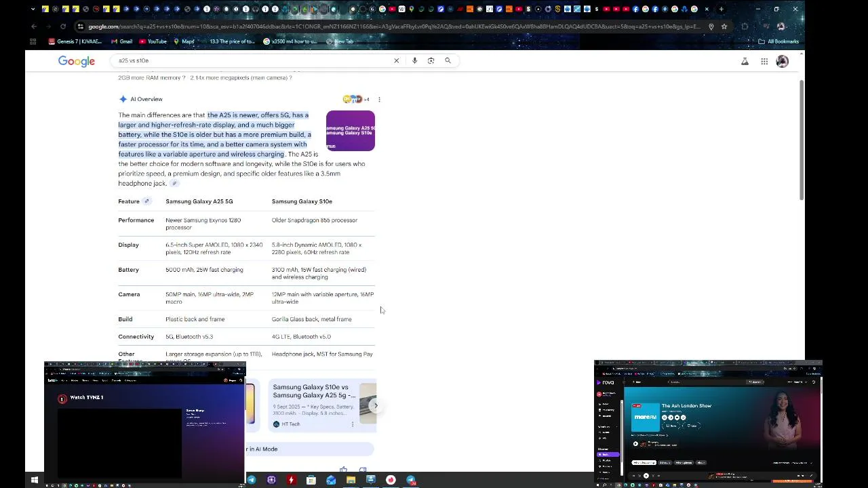Screen dimensions: 868x488
Task: Open the Gmail bookmark
Action: point(122,41)
